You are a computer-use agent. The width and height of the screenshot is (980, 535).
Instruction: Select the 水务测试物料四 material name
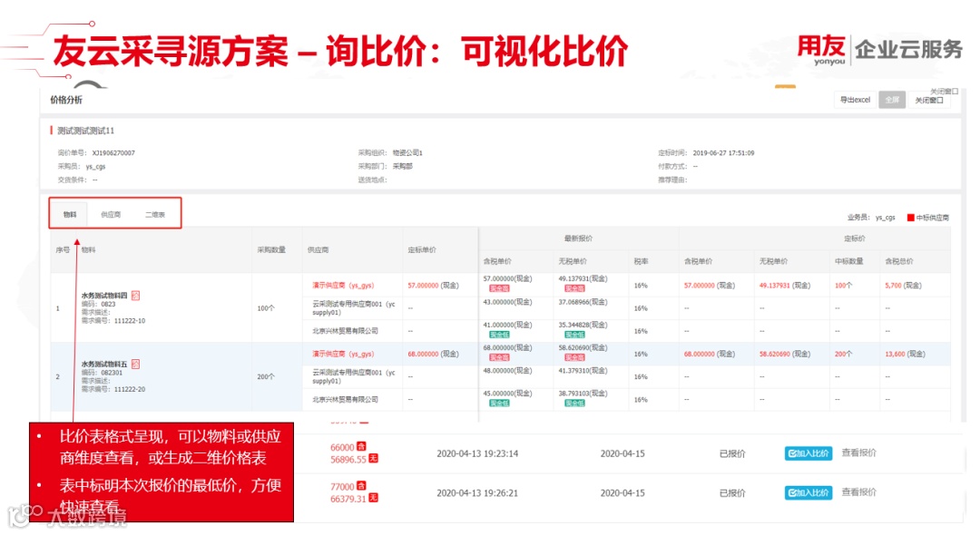click(x=104, y=296)
